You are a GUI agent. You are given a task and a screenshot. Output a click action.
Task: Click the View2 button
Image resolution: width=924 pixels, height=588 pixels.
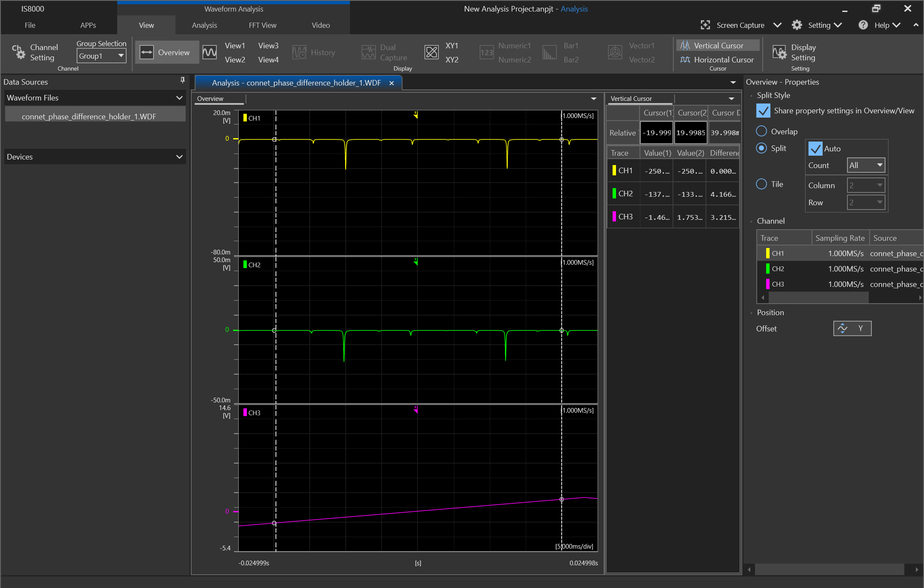235,59
